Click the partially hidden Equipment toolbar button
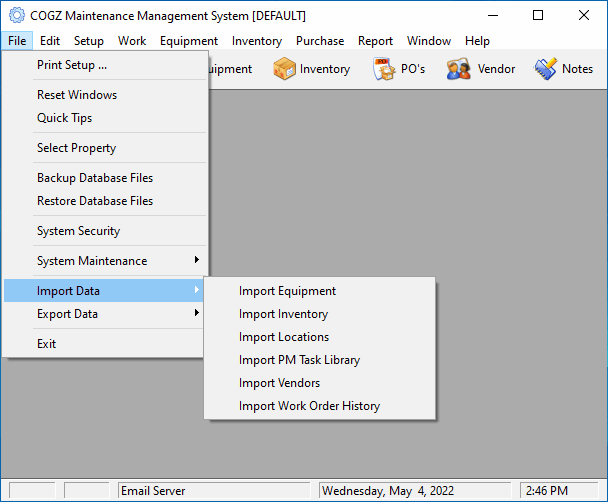The height and width of the screenshot is (502, 608). 231,69
